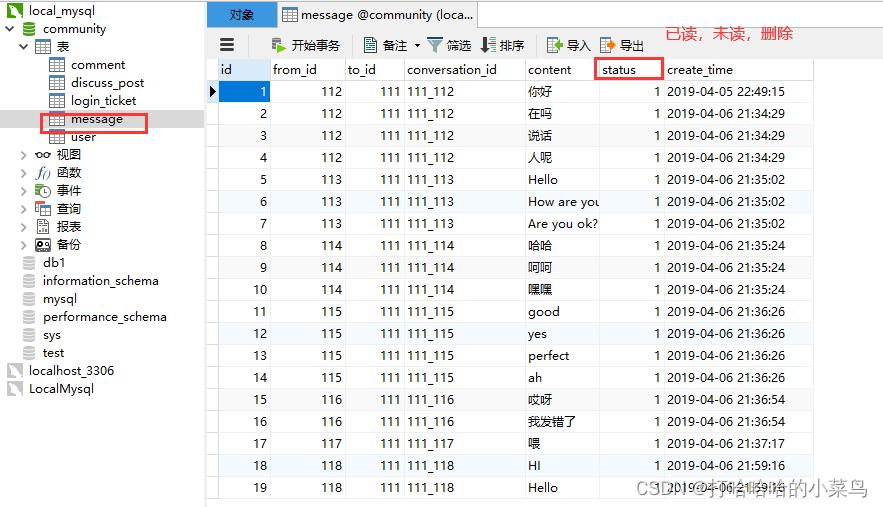Select the performance_schema database
This screenshot has height=507, width=883.
(x=105, y=317)
